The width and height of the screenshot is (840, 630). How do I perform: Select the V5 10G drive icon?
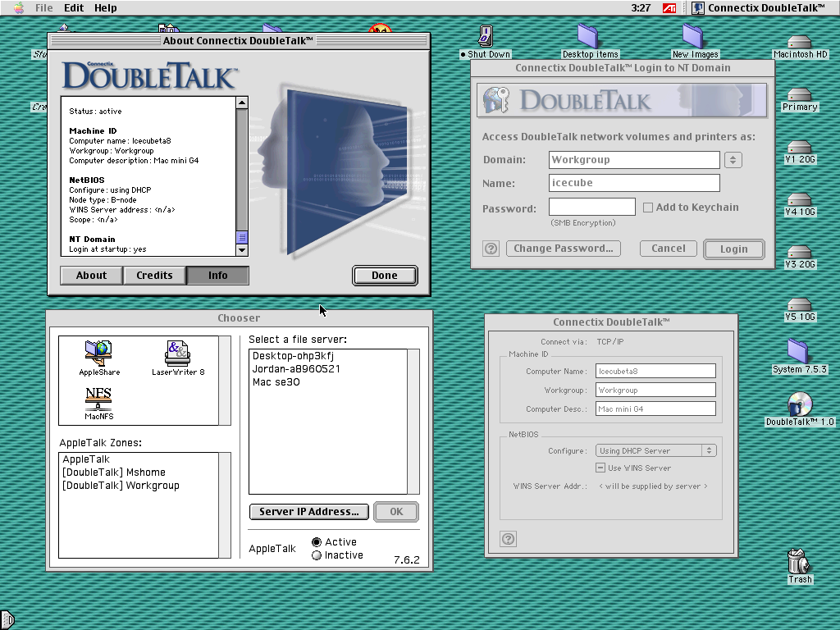coord(799,305)
